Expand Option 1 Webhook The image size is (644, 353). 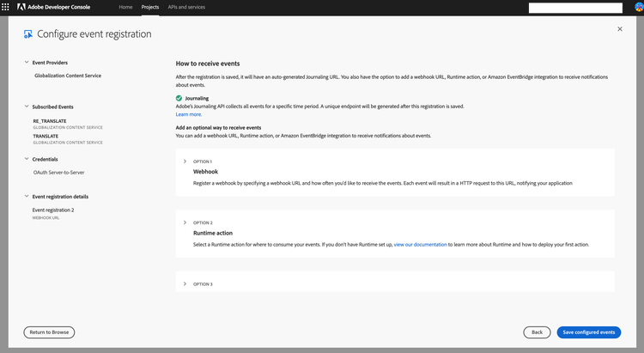(x=185, y=161)
